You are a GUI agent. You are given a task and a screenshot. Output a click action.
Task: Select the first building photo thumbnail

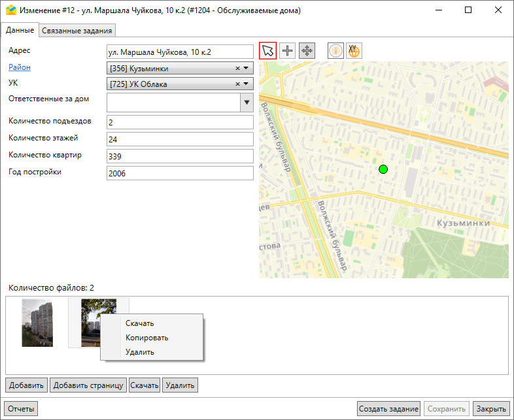(x=37, y=323)
